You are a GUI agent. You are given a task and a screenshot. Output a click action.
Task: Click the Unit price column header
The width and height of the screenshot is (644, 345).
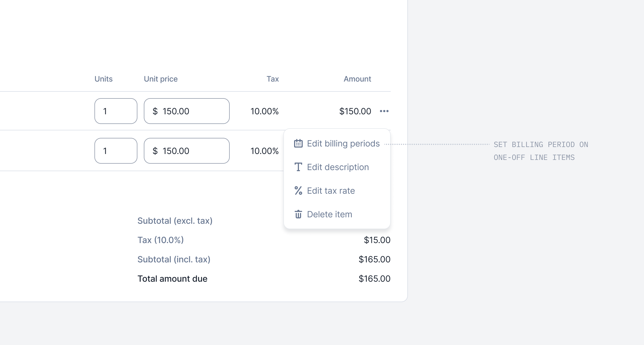160,79
